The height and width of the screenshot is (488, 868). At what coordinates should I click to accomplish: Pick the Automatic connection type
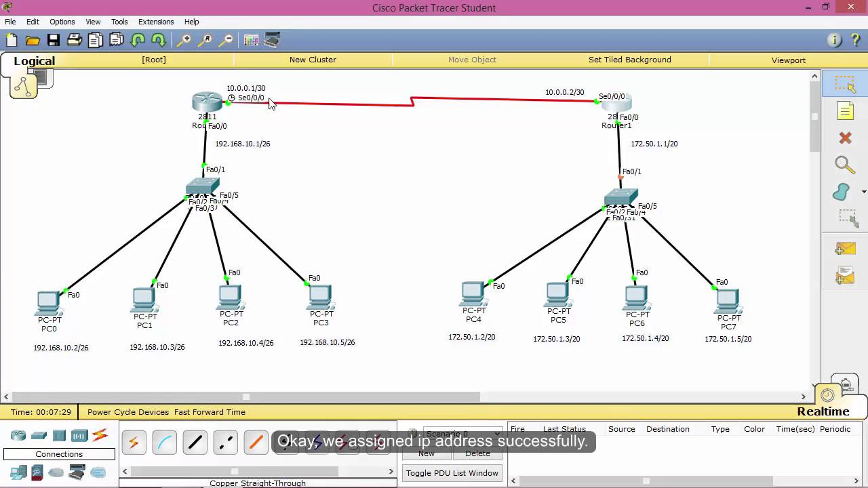[134, 443]
